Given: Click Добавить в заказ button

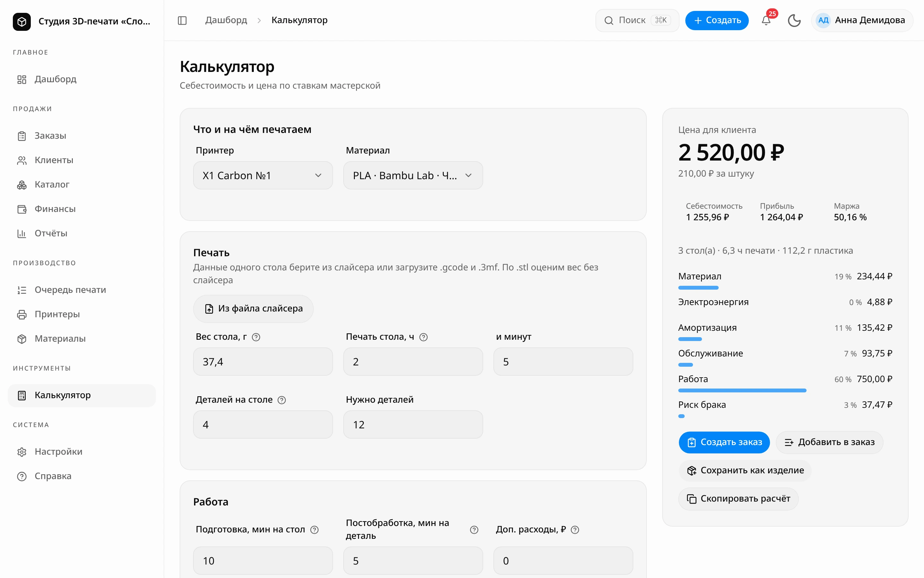Looking at the screenshot, I should pyautogui.click(x=829, y=442).
